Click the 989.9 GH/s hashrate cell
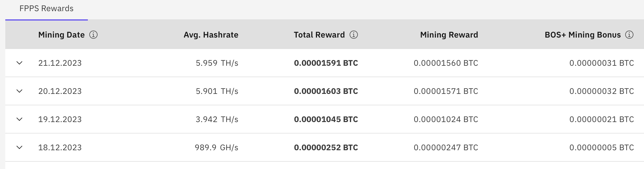 coord(216,148)
